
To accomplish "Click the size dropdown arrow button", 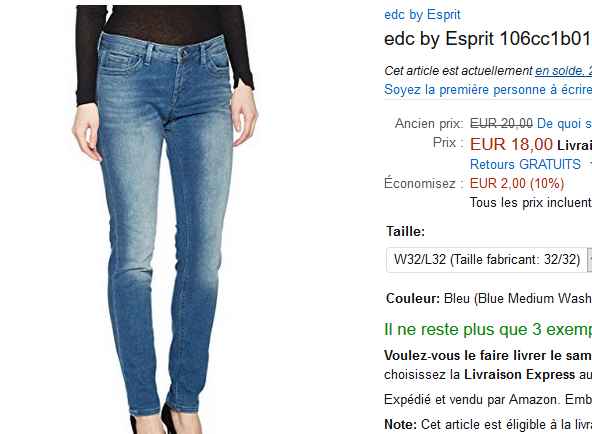I will click(x=589, y=260).
